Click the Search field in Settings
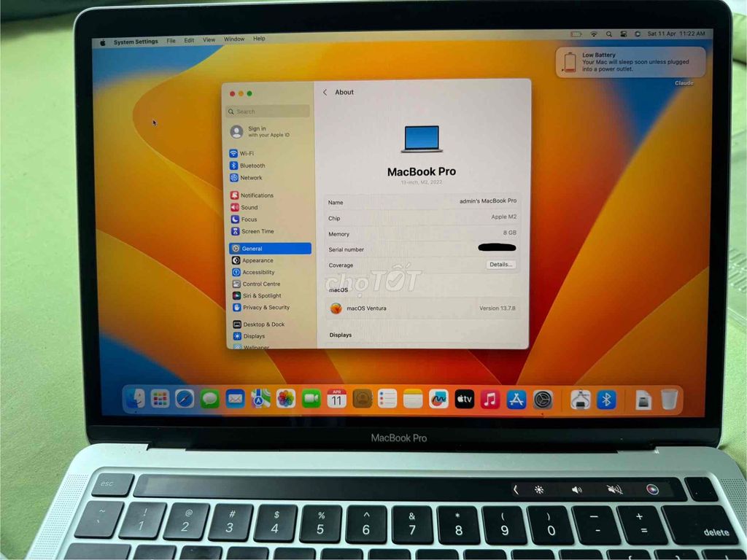Screen dimensions: 747x560 point(268,112)
